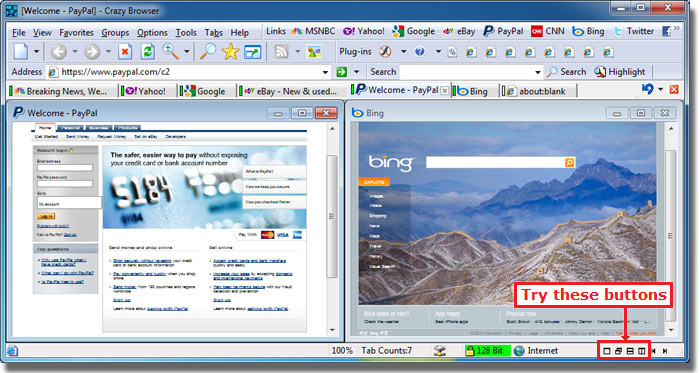Tile windows horizontally with the status bar button

tap(630, 351)
